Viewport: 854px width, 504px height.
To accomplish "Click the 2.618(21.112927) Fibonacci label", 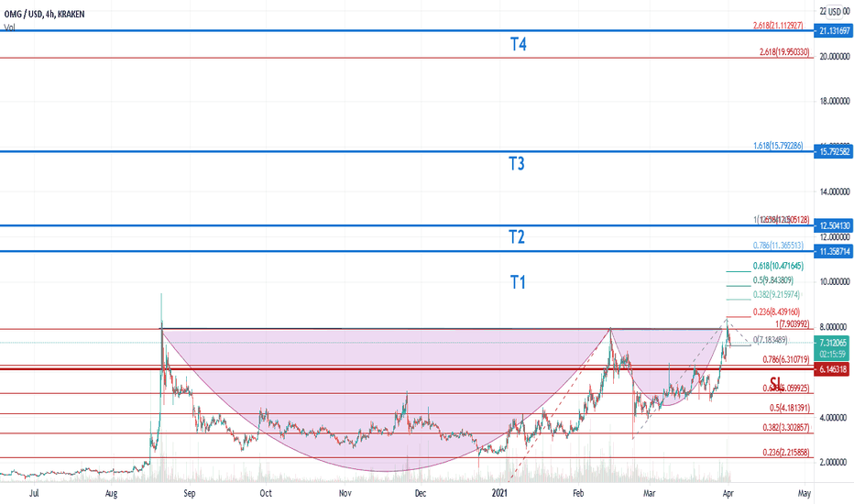I will pos(778,25).
